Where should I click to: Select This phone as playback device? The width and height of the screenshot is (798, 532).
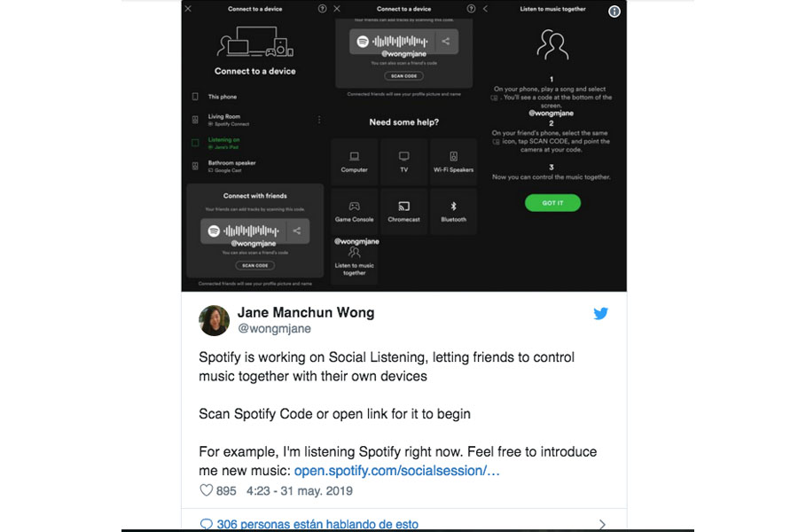click(254, 97)
